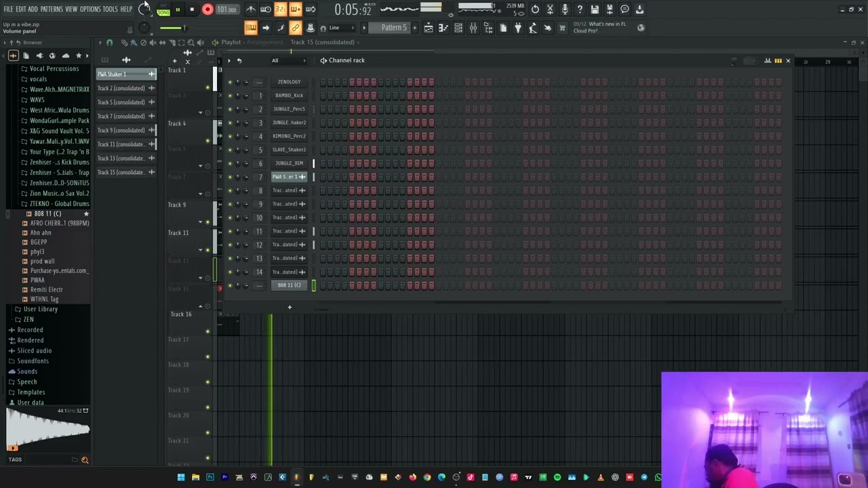Click the plus button under channel rack

point(290,308)
